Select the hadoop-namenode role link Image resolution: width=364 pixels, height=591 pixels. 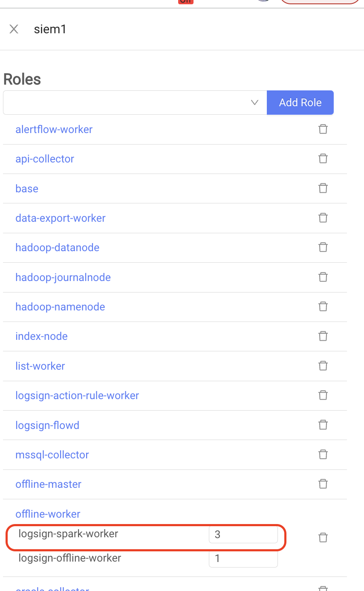[x=60, y=307]
